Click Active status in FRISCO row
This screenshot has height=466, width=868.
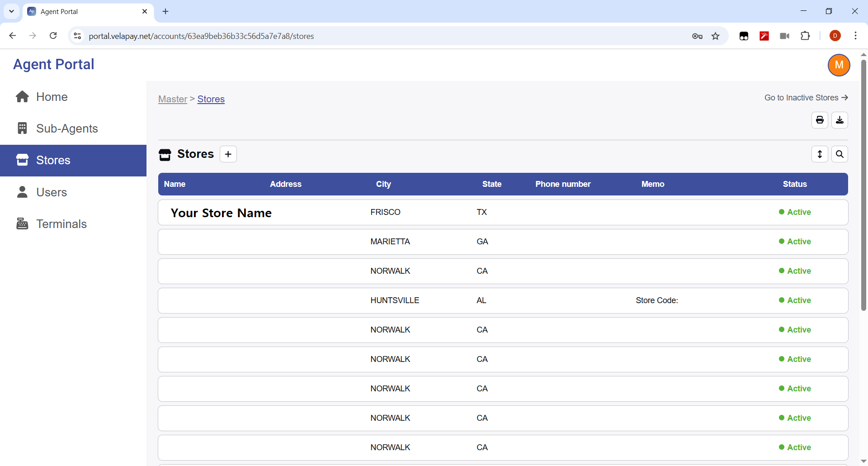pos(795,212)
